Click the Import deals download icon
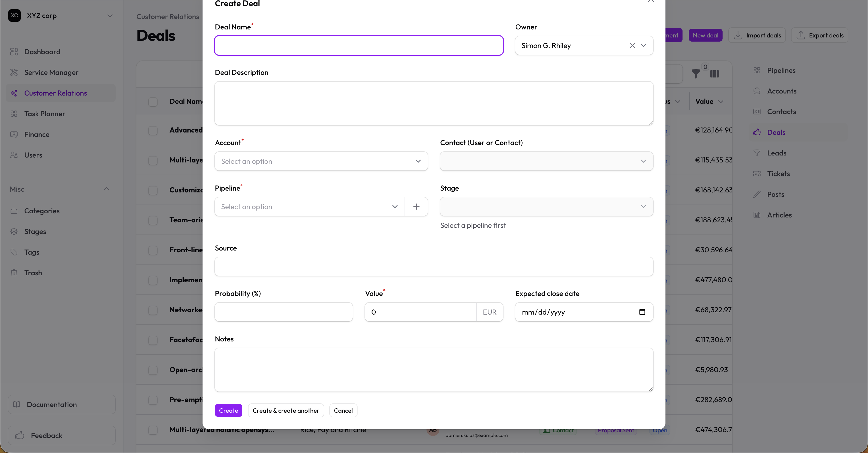 pyautogui.click(x=738, y=35)
